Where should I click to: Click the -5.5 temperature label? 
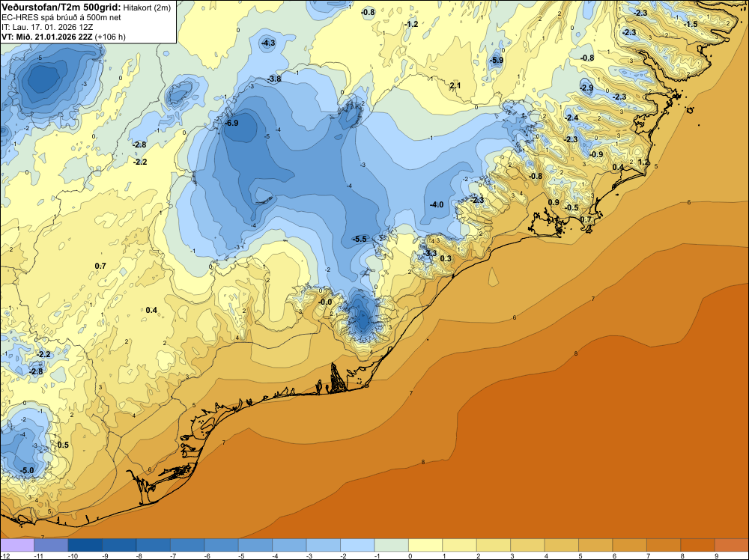360,239
